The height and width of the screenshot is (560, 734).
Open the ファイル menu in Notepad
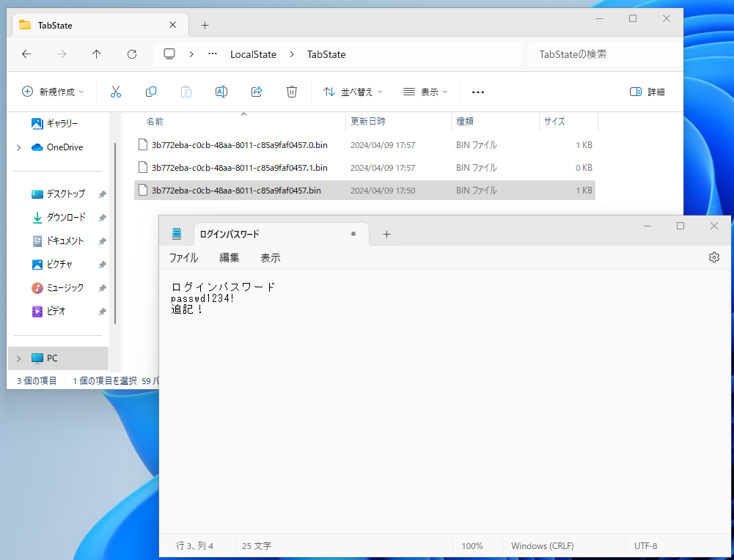(183, 258)
